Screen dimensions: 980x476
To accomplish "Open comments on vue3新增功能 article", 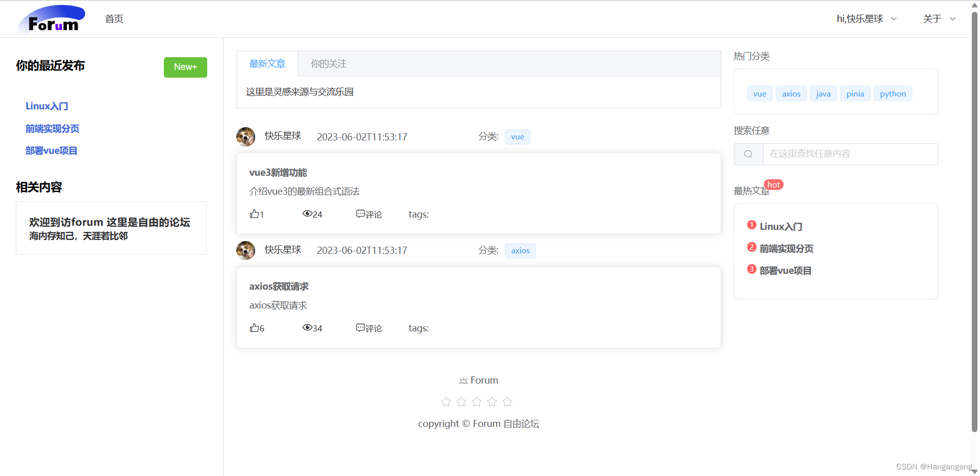I will (369, 214).
